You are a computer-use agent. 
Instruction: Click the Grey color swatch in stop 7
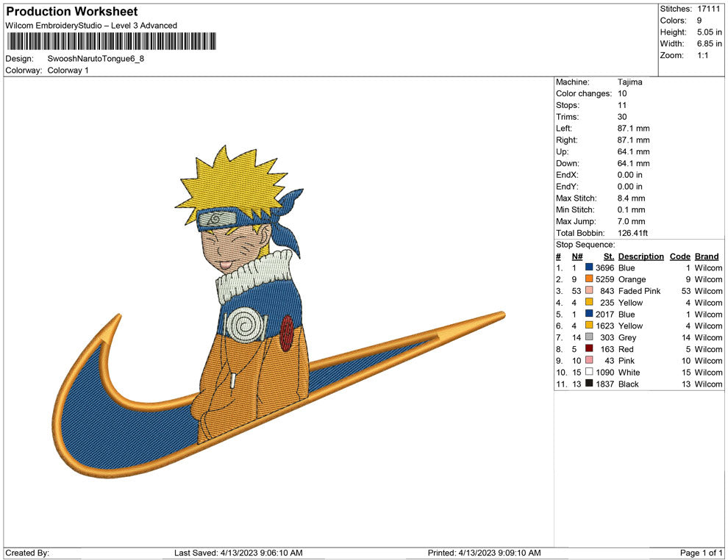(x=589, y=337)
